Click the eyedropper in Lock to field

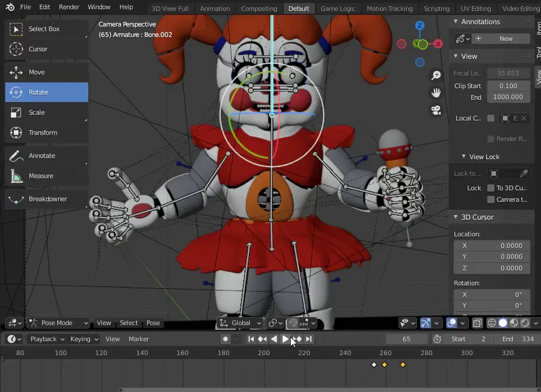click(524, 173)
